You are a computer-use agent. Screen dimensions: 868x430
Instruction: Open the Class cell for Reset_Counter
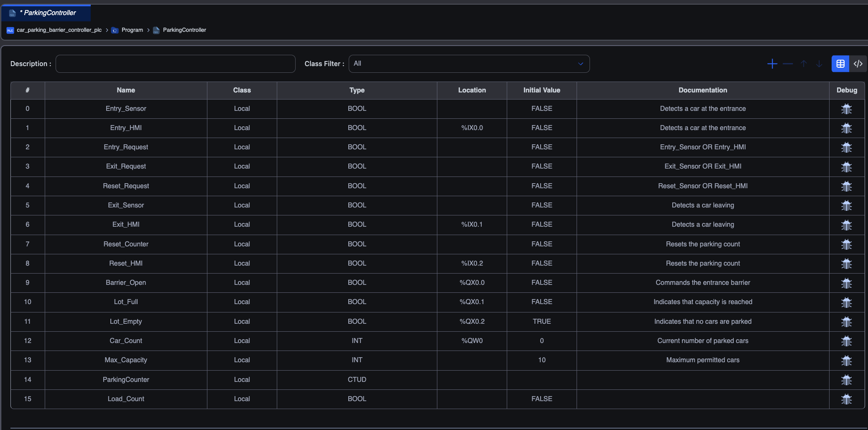coord(242,244)
